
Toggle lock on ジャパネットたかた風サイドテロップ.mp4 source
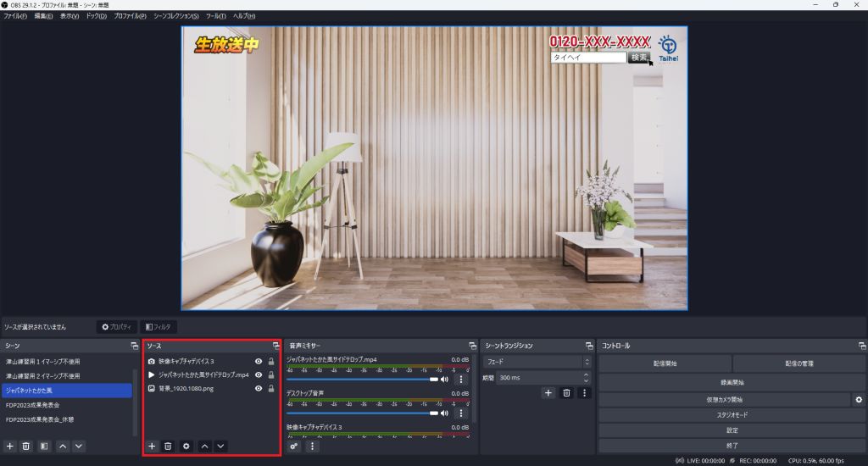pos(271,374)
